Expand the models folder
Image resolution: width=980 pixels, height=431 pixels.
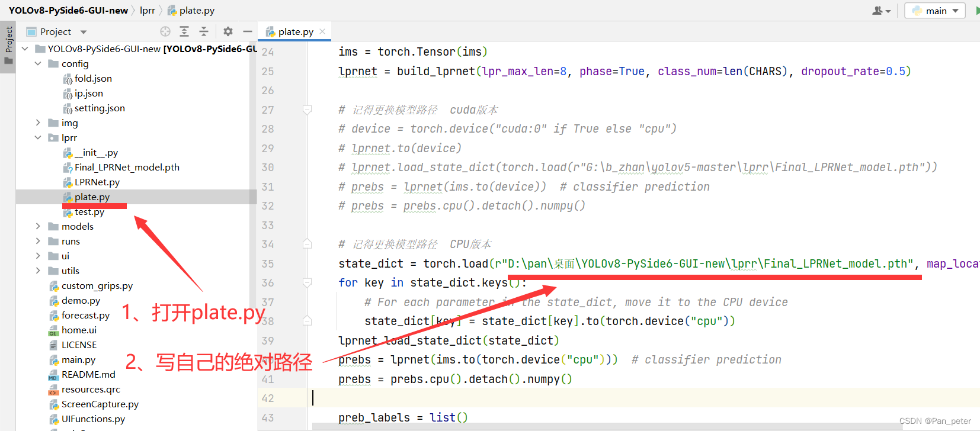click(x=38, y=226)
